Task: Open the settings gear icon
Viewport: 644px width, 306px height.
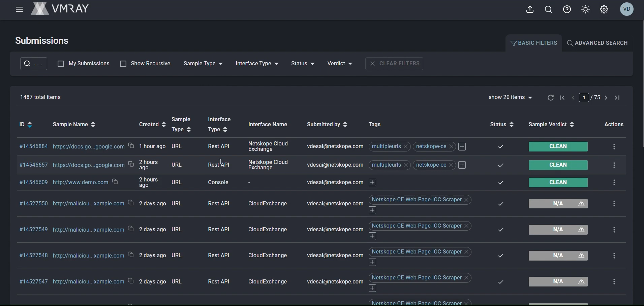Action: (604, 9)
